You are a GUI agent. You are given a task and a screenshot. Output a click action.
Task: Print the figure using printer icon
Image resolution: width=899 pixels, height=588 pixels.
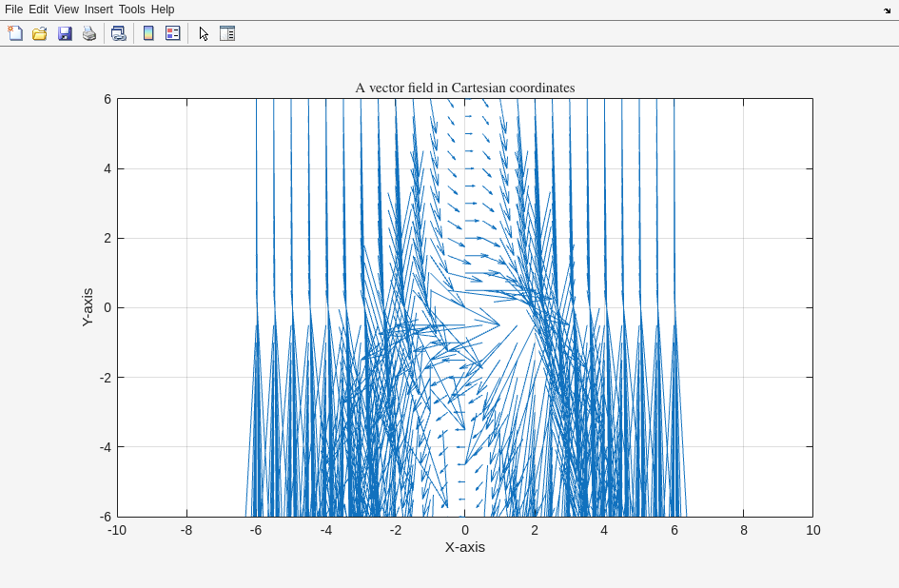point(89,33)
